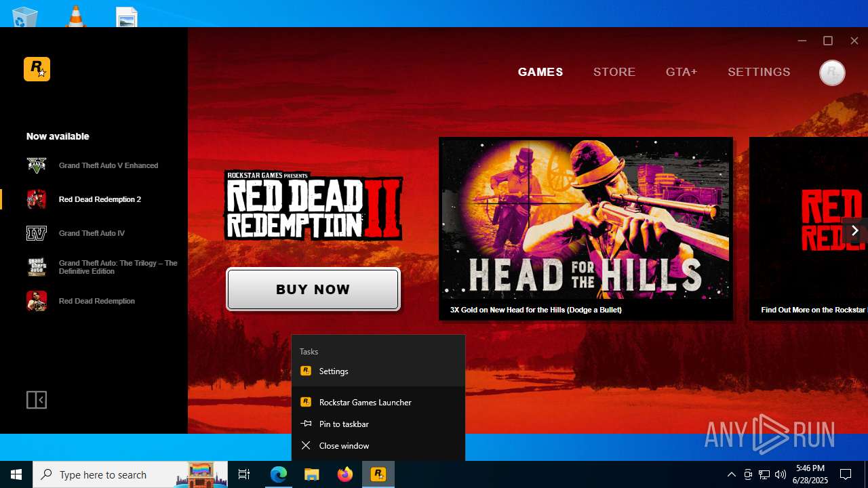This screenshot has width=868, height=488.
Task: Select GTA Trilogy Definitive Edition icon
Action: (37, 267)
